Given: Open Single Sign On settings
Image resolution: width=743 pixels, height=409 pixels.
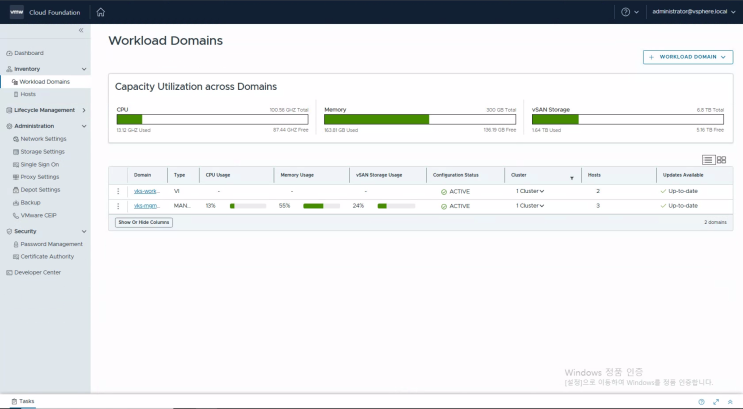Looking at the screenshot, I should coord(36,164).
